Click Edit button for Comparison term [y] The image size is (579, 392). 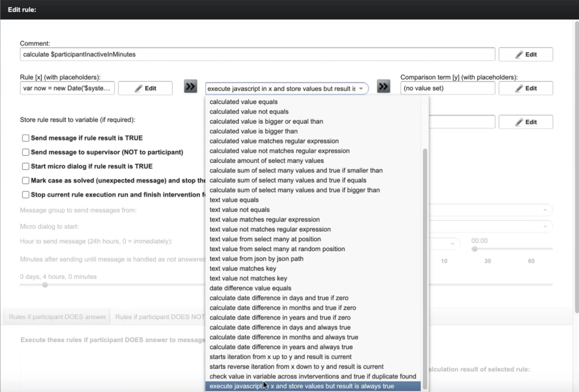pyautogui.click(x=525, y=88)
